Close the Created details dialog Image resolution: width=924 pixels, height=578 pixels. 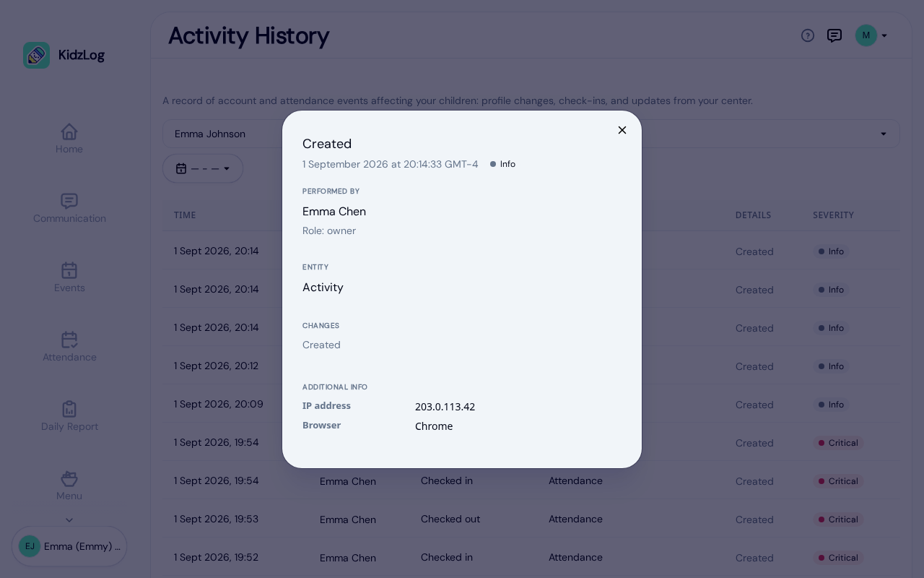point(622,130)
